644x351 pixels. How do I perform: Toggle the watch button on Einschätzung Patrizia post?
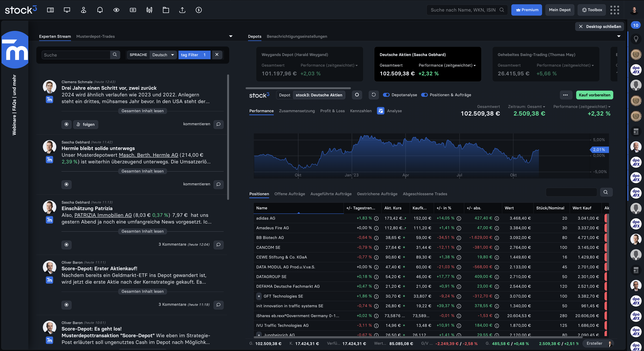[67, 245]
